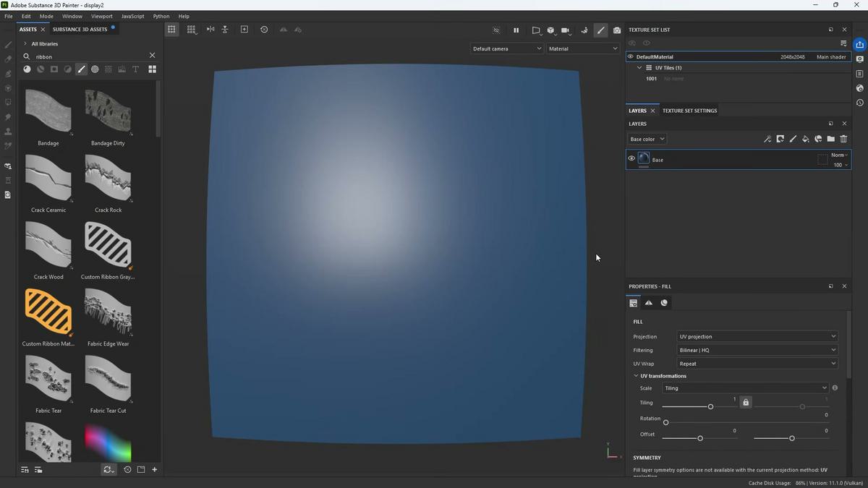Clear the ribbon search with the X button
Screen dimensions: 868x488
click(152, 55)
